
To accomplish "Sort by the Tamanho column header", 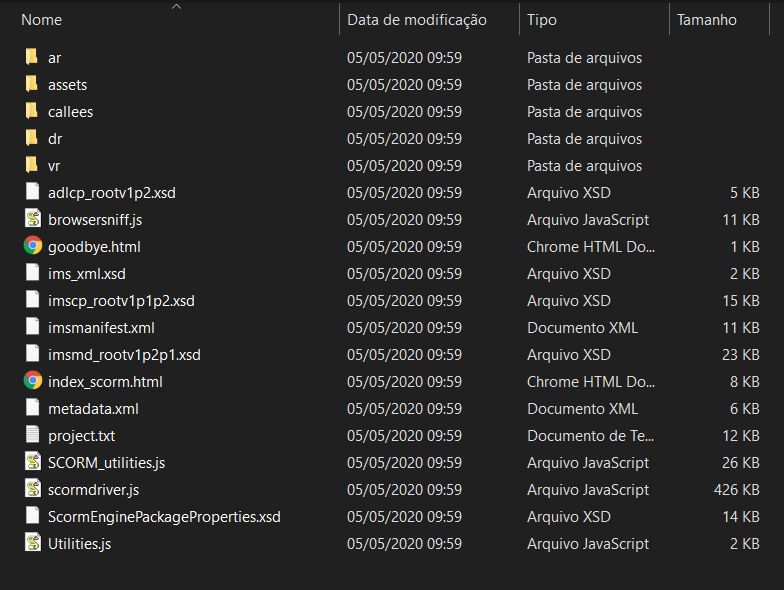I will 706,20.
